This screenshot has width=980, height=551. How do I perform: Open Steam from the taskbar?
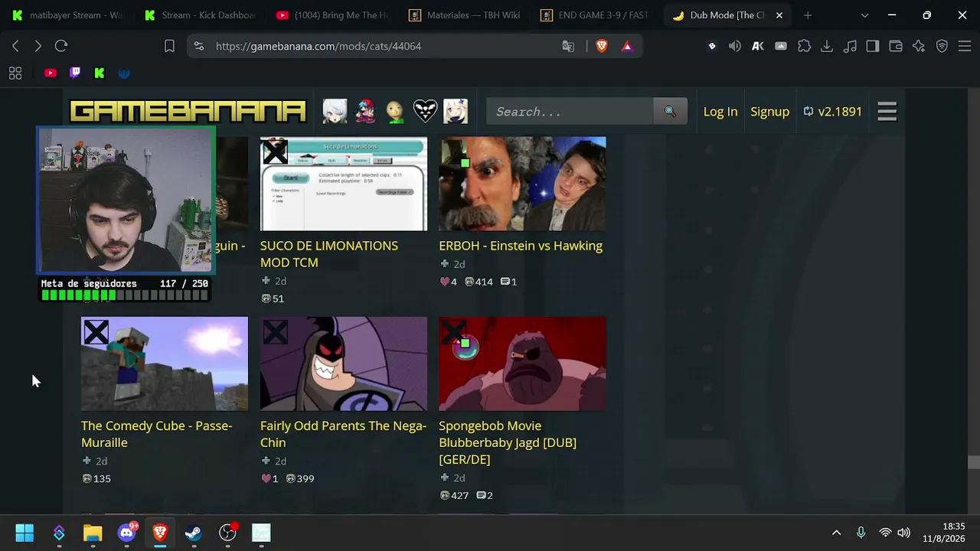coord(194,533)
